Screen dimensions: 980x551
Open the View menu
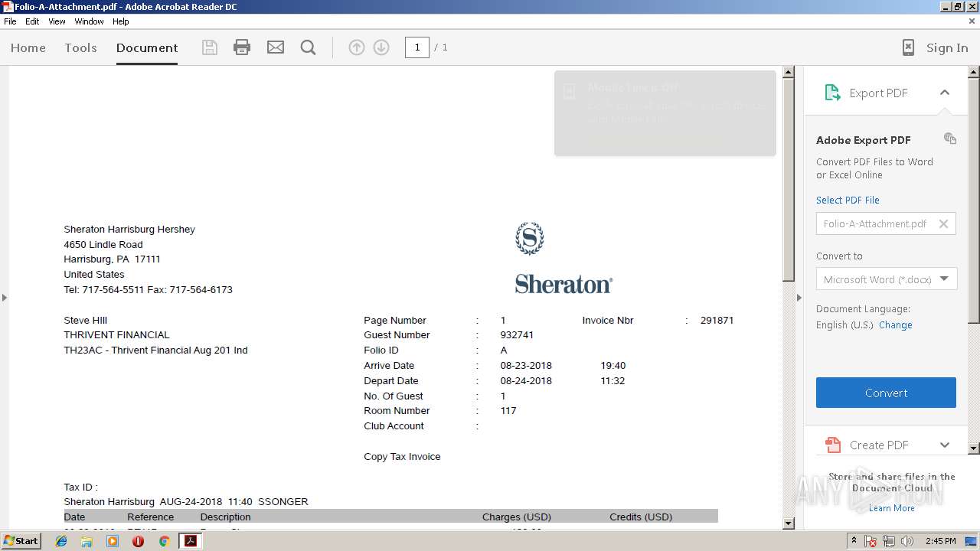(57, 21)
